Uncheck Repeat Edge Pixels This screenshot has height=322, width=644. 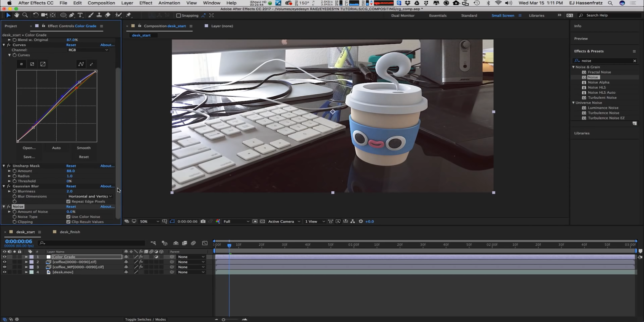(x=68, y=201)
